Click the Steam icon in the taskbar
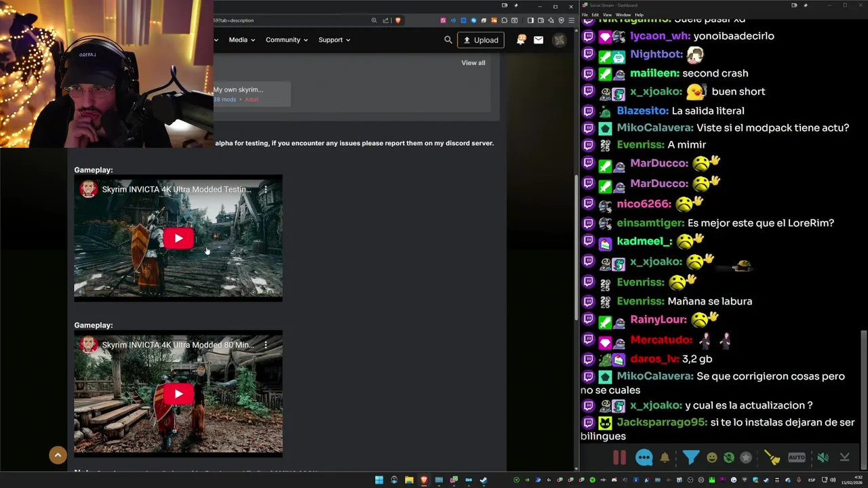This screenshot has width=868, height=488. 484,480
